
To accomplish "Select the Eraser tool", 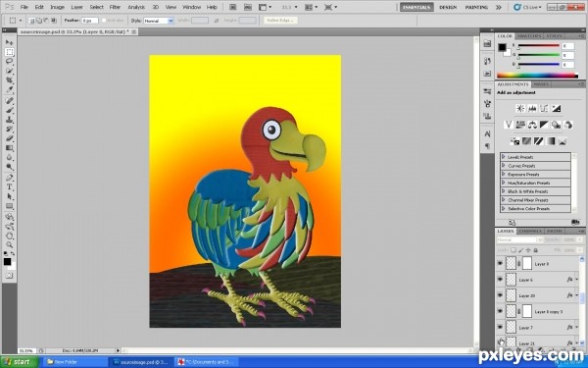I will click(x=10, y=138).
